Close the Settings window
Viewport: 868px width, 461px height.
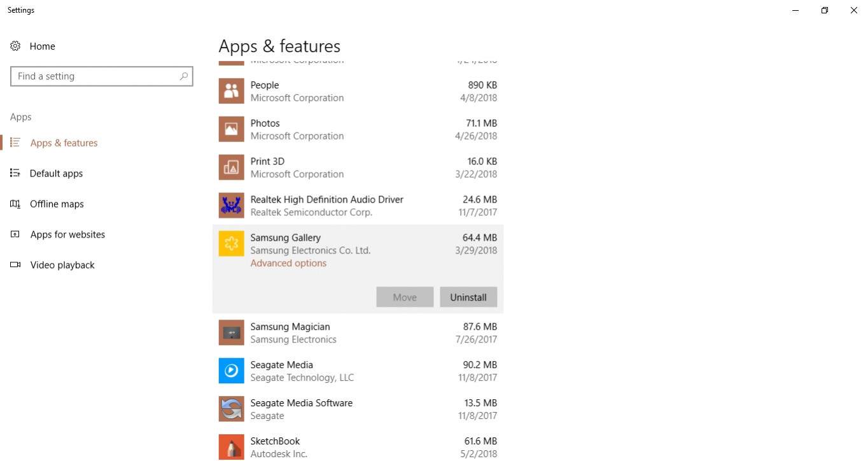click(x=854, y=10)
